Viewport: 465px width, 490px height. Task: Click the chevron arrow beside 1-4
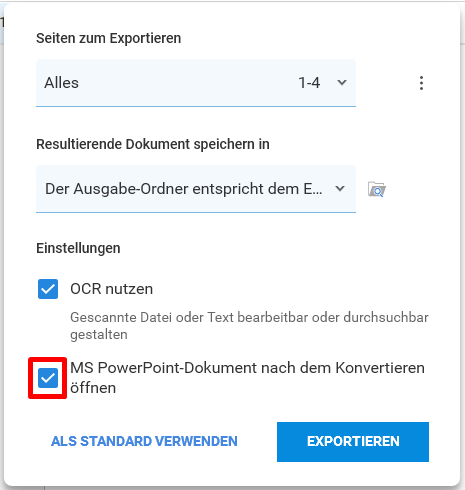coord(342,82)
